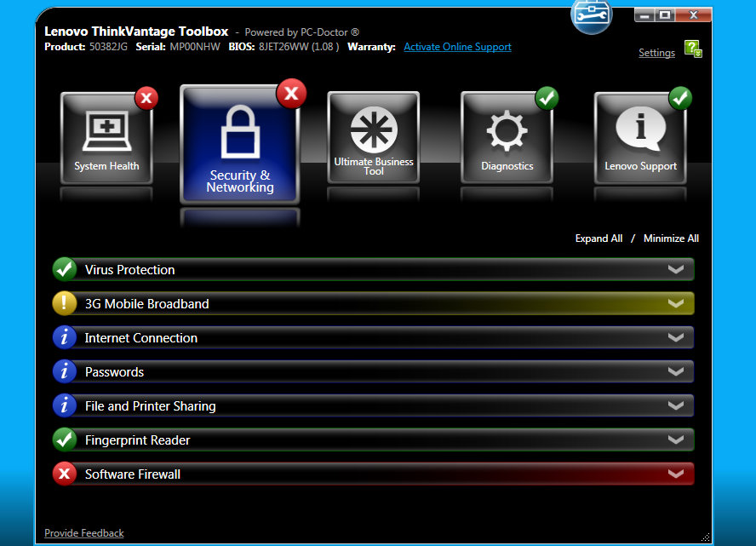756x546 pixels.
Task: Click red X icon beside Software Firewall
Action: pos(65,474)
